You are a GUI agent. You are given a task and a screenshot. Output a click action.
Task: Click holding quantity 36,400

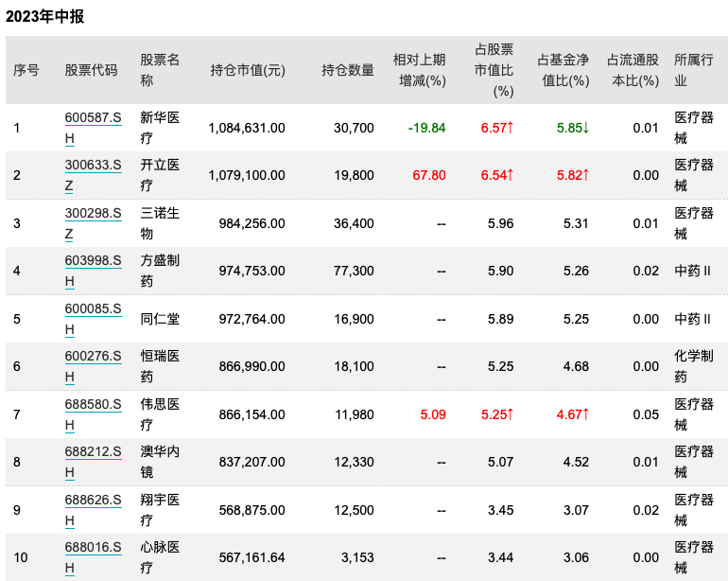(x=354, y=223)
